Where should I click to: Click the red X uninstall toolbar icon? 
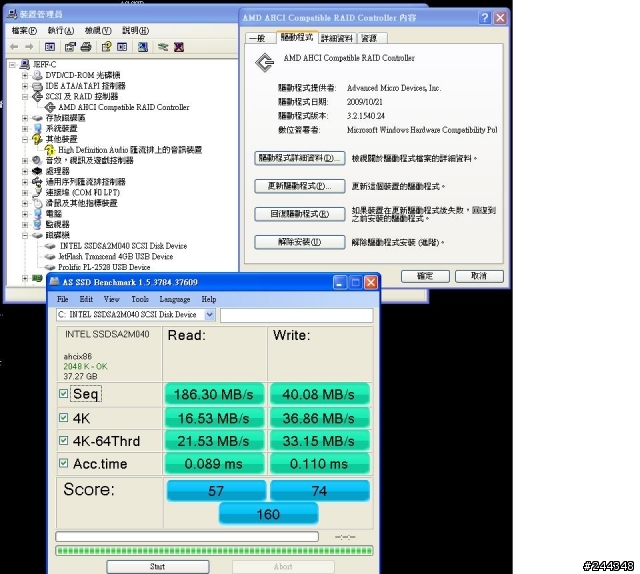[x=179, y=47]
